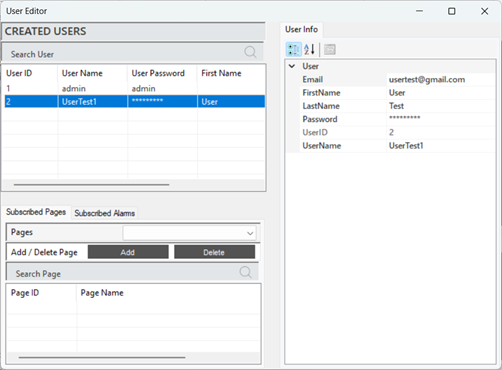
Task: Focus the Search User input field
Action: click(123, 54)
